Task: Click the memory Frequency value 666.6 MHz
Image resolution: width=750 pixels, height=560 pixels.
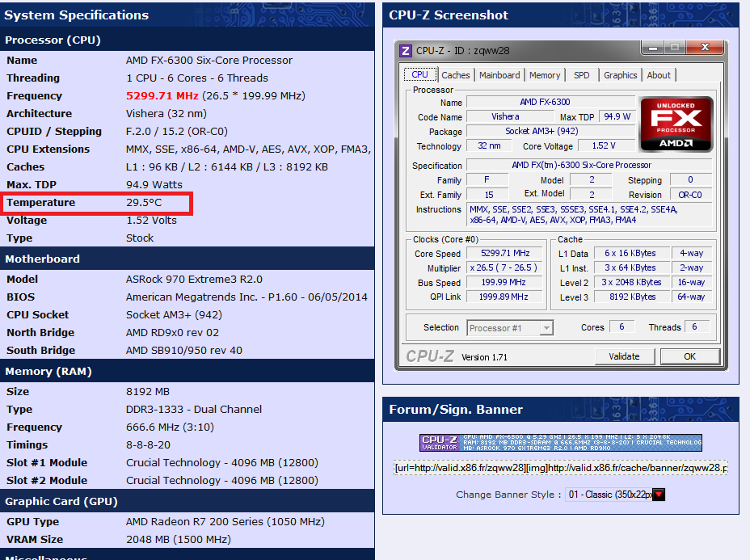Action: click(x=170, y=427)
